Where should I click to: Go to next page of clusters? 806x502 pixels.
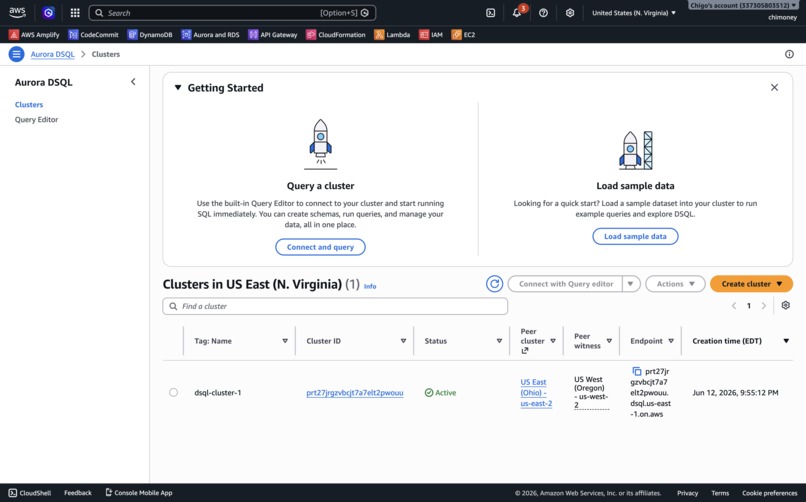coord(764,306)
